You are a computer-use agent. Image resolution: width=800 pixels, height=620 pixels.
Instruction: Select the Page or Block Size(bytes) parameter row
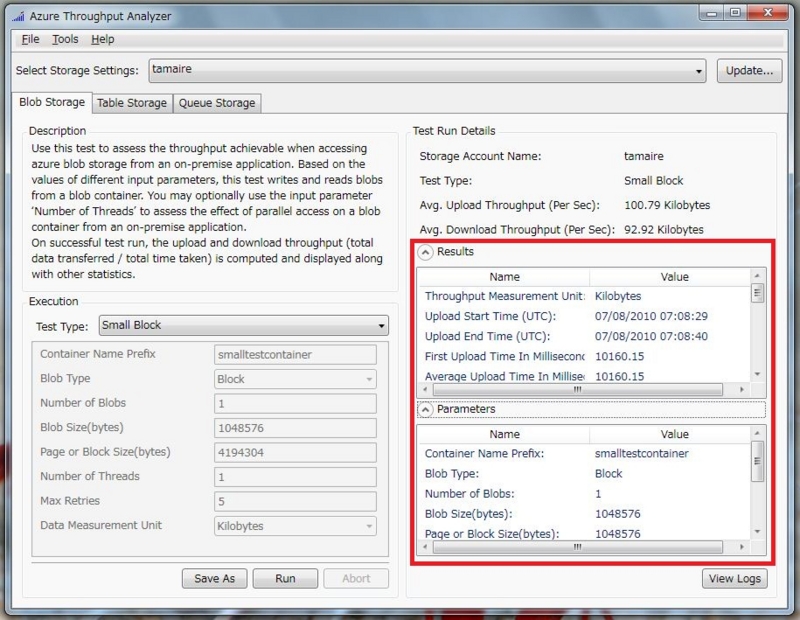584,533
